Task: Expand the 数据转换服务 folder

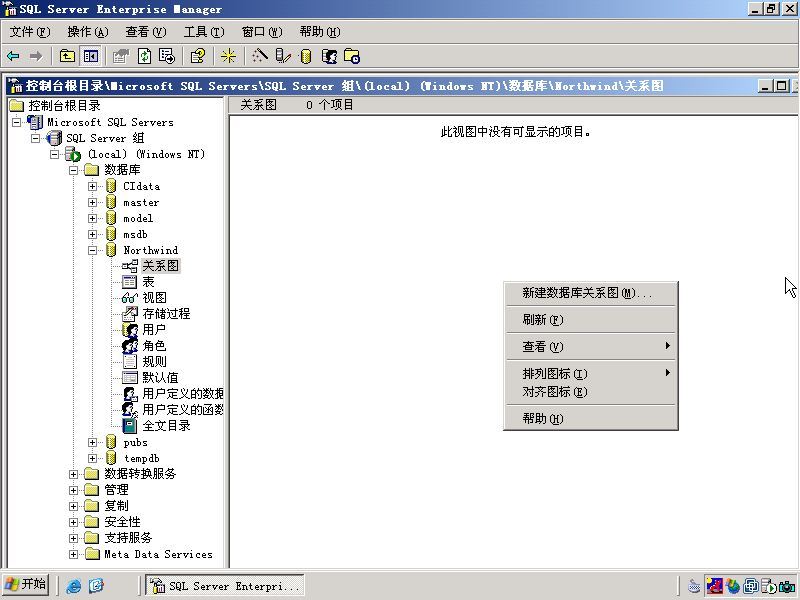Action: tap(73, 474)
